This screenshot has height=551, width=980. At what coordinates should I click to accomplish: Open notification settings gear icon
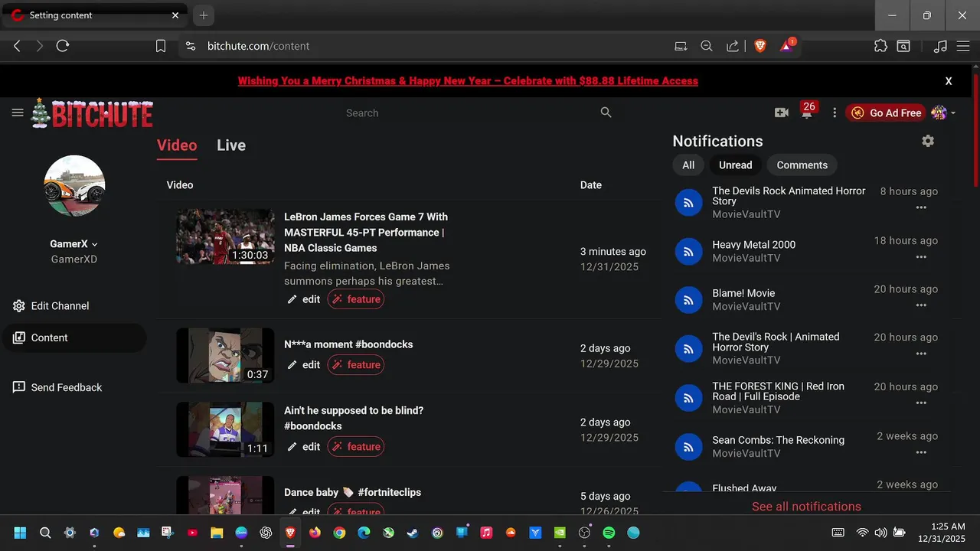click(x=928, y=141)
